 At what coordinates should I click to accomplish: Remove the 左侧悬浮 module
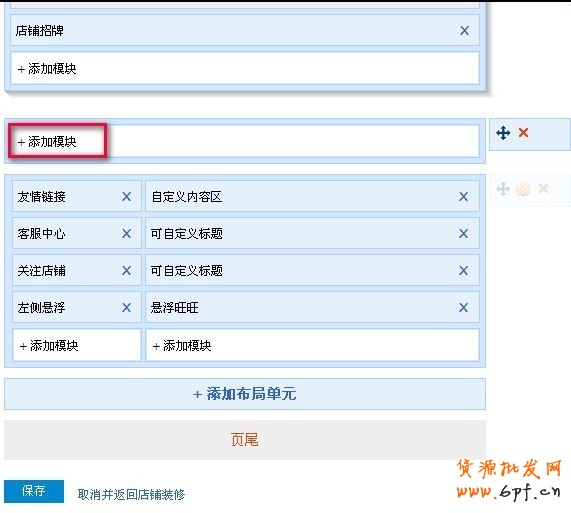pyautogui.click(x=126, y=308)
